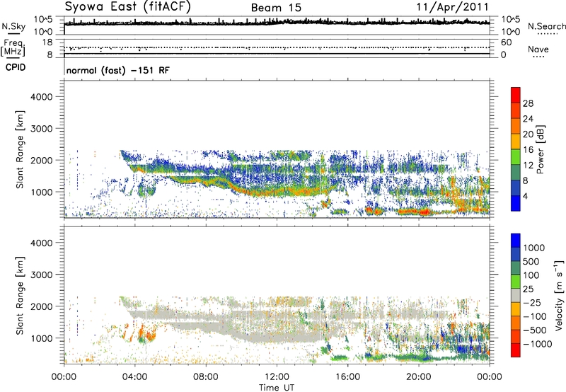Image resolution: width=566 pixels, height=392 pixels.
Task: Click the 'CPID' label
Action: [x=16, y=67]
